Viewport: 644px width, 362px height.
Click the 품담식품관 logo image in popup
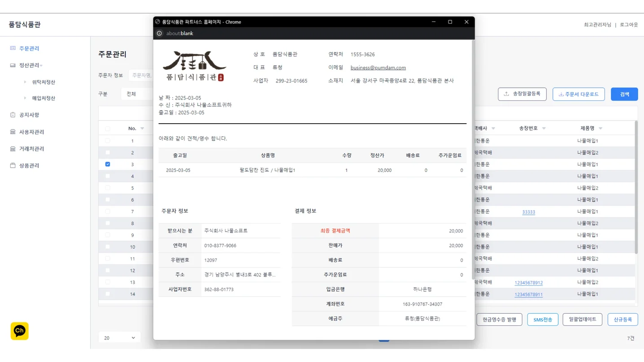(x=195, y=66)
